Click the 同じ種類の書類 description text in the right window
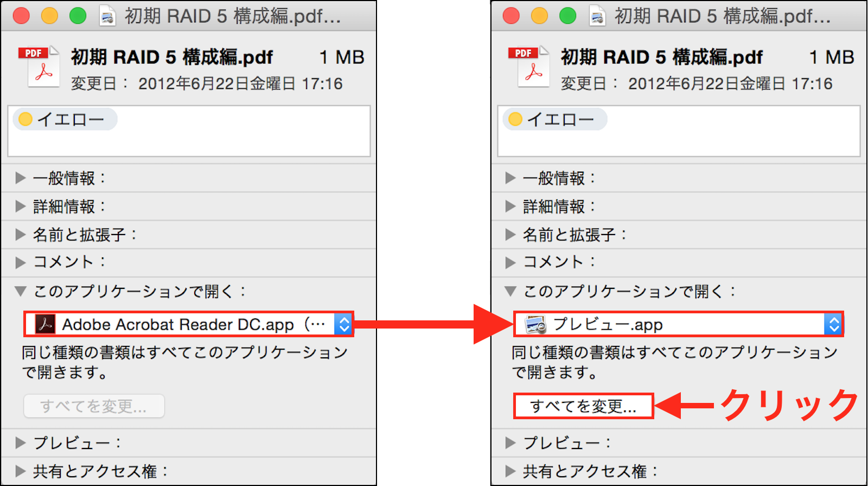Viewport: 868px width, 486px height. click(675, 362)
